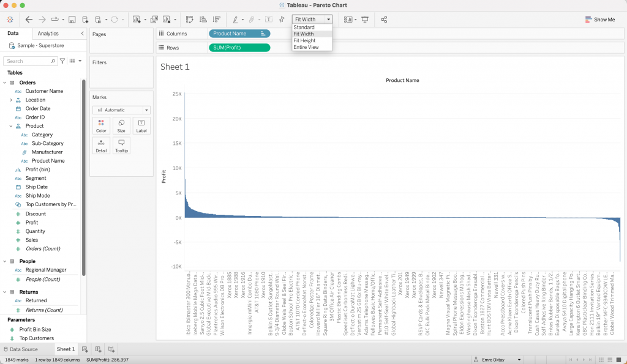Click the Share workbook icon

coord(384,20)
